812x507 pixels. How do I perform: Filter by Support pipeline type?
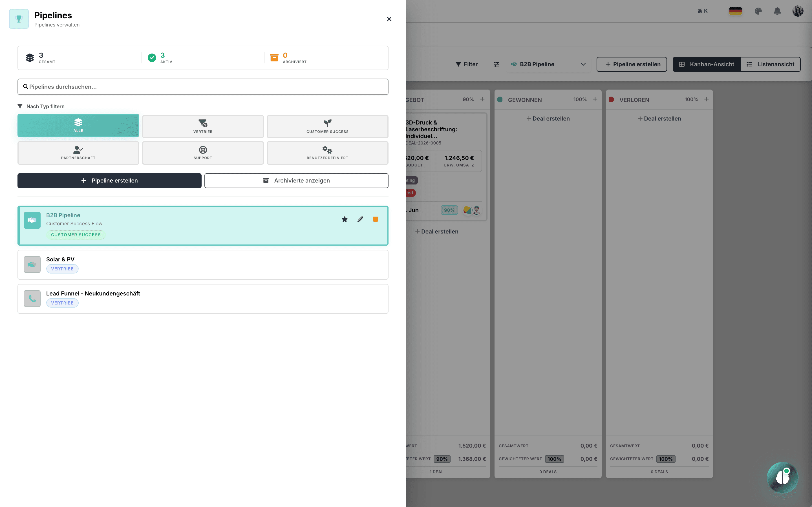pyautogui.click(x=203, y=153)
